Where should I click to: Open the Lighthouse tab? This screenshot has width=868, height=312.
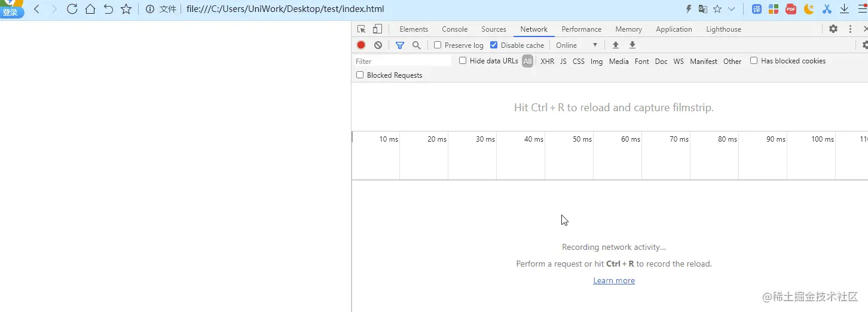723,29
